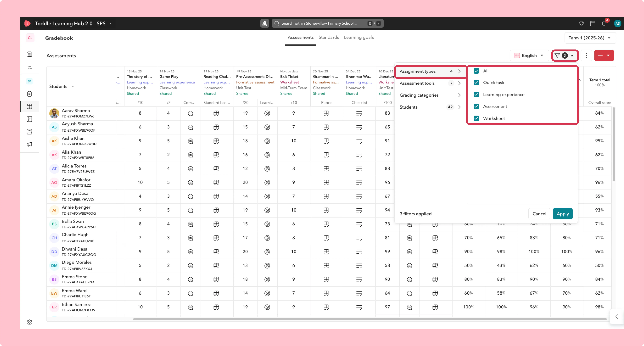Open Dhvani Desai's comment icon beside 99
The image size is (644, 346).
tap(410, 252)
